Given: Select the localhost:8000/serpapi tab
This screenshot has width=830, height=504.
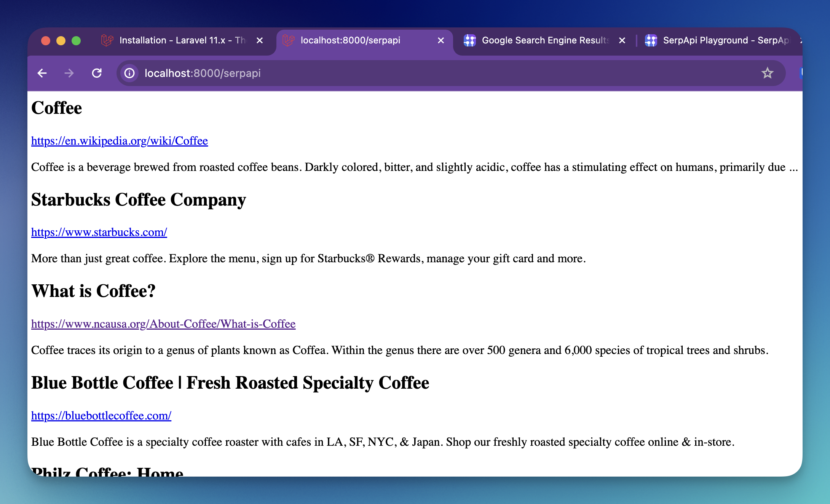Looking at the screenshot, I should click(x=350, y=40).
